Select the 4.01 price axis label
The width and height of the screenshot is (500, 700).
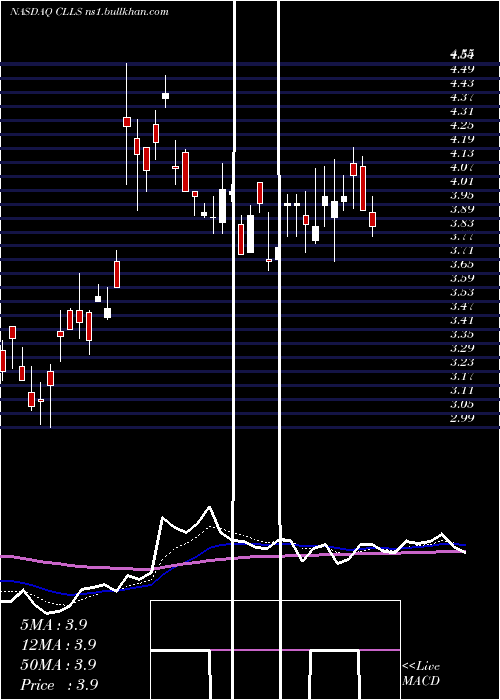pyautogui.click(x=462, y=181)
